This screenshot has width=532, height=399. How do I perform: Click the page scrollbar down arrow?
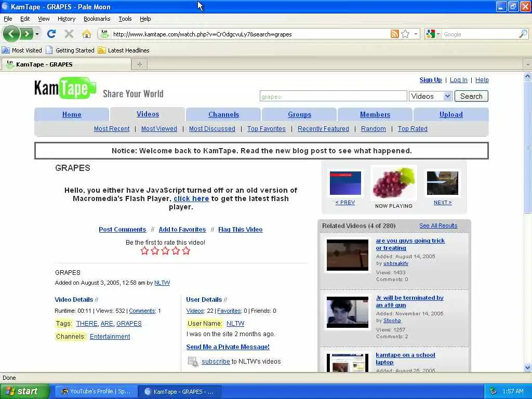click(x=527, y=367)
